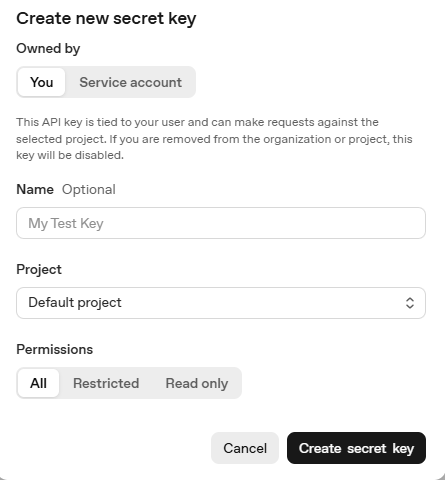The image size is (445, 480).
Task: Focus the Name input field
Action: (221, 223)
